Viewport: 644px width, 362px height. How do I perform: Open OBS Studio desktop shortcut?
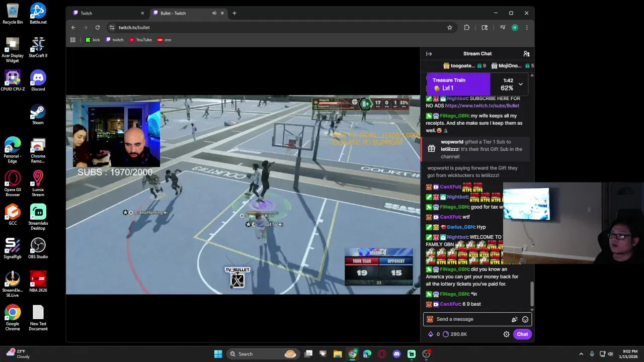38,249
